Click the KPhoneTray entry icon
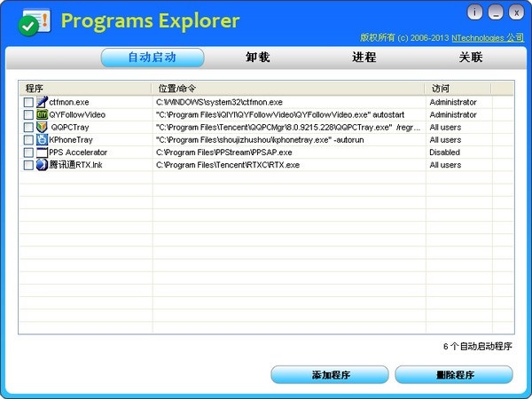 42,139
